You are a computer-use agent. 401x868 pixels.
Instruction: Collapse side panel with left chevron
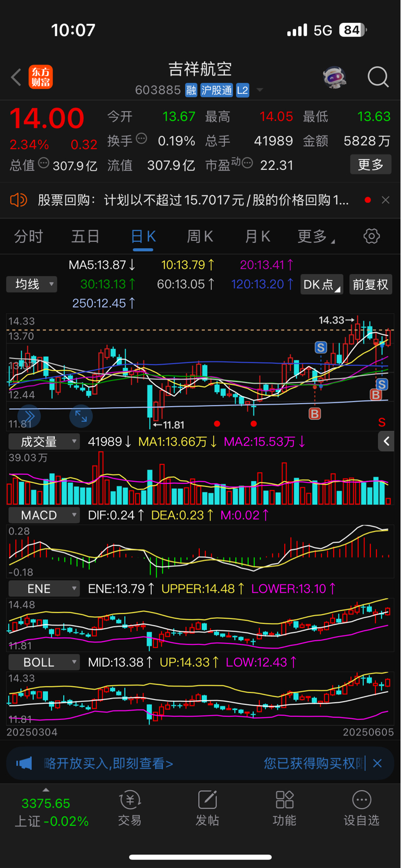click(x=386, y=442)
